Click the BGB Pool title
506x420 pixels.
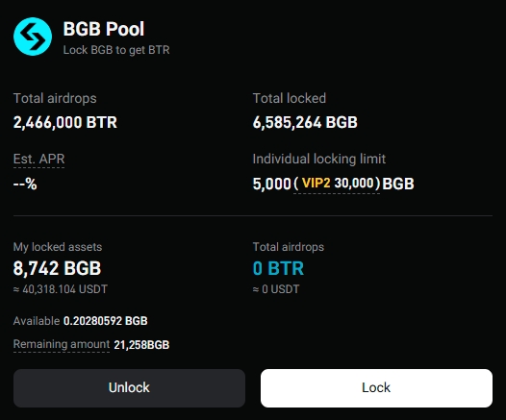[x=104, y=29]
